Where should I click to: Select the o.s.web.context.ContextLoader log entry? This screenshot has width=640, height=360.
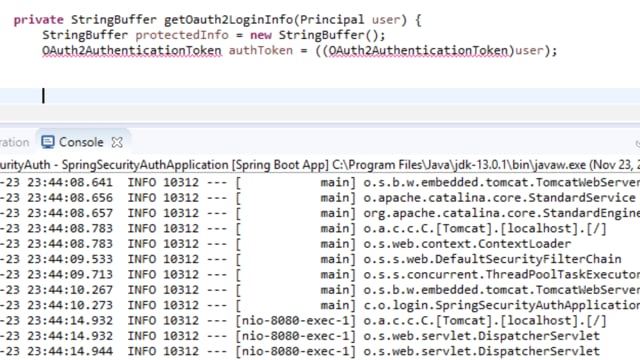click(320, 244)
